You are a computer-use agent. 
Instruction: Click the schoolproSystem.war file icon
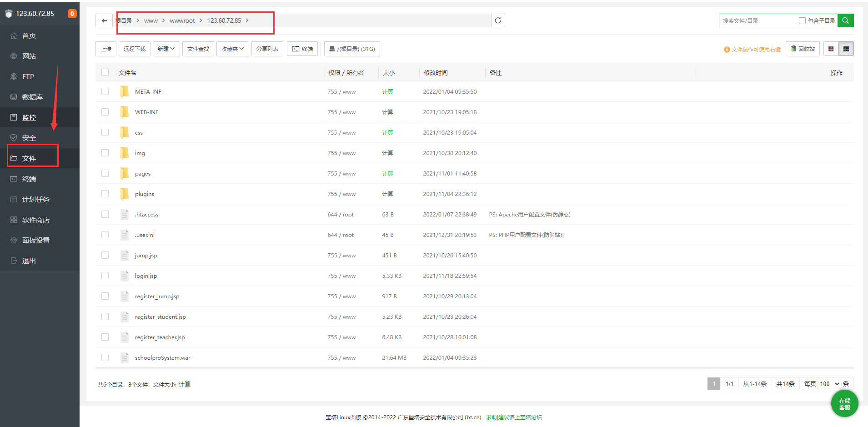[x=125, y=357]
